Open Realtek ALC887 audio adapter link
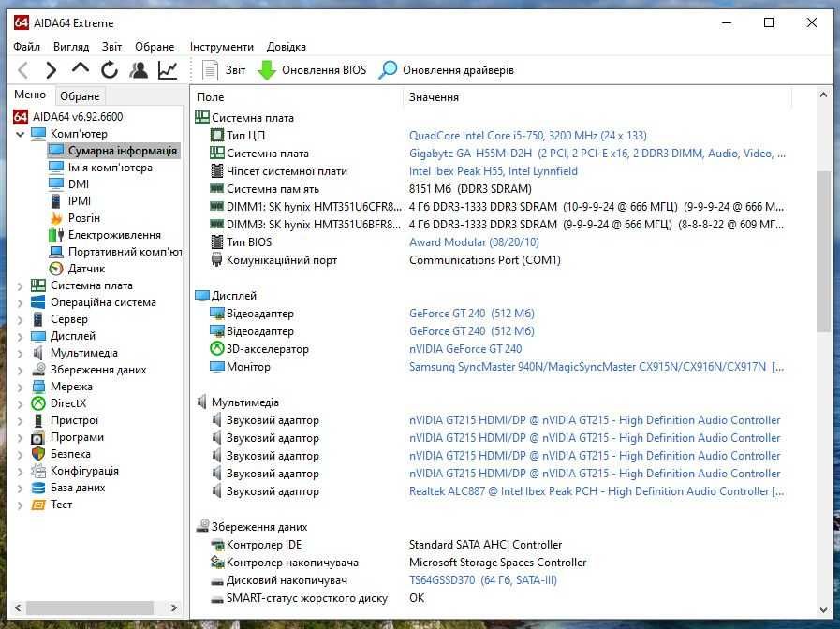 (597, 491)
